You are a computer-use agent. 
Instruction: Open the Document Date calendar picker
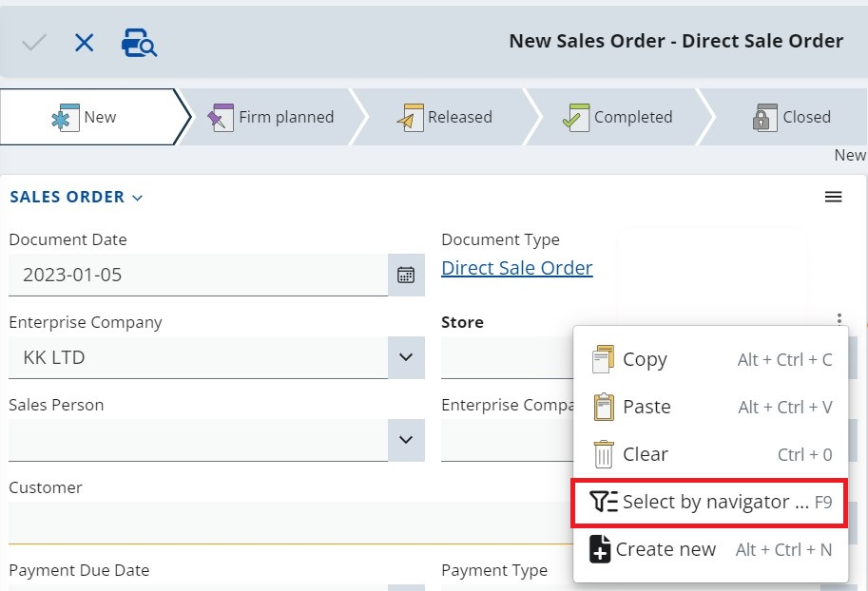406,276
